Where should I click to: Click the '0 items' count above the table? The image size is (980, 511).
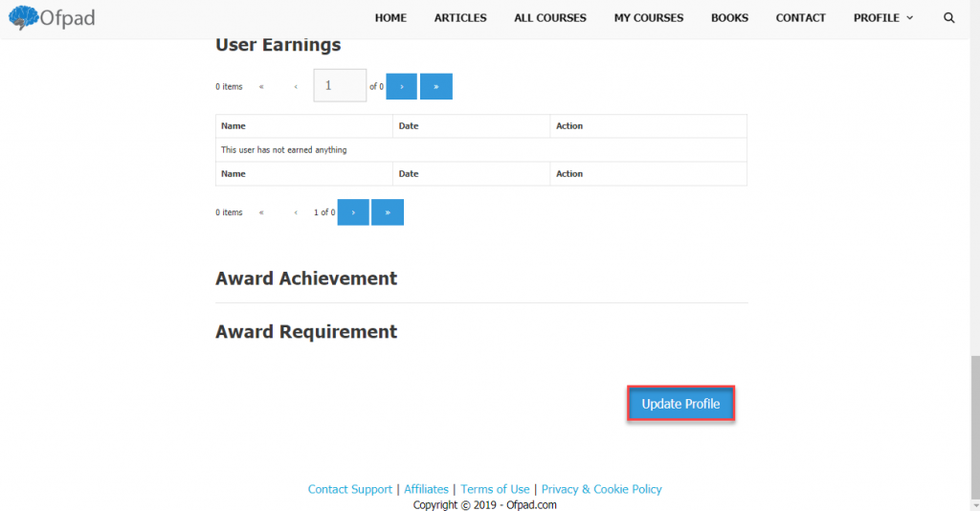coord(229,87)
